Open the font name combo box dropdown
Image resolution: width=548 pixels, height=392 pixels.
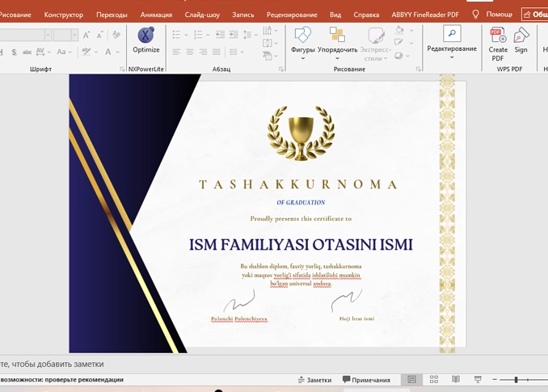tap(48, 35)
